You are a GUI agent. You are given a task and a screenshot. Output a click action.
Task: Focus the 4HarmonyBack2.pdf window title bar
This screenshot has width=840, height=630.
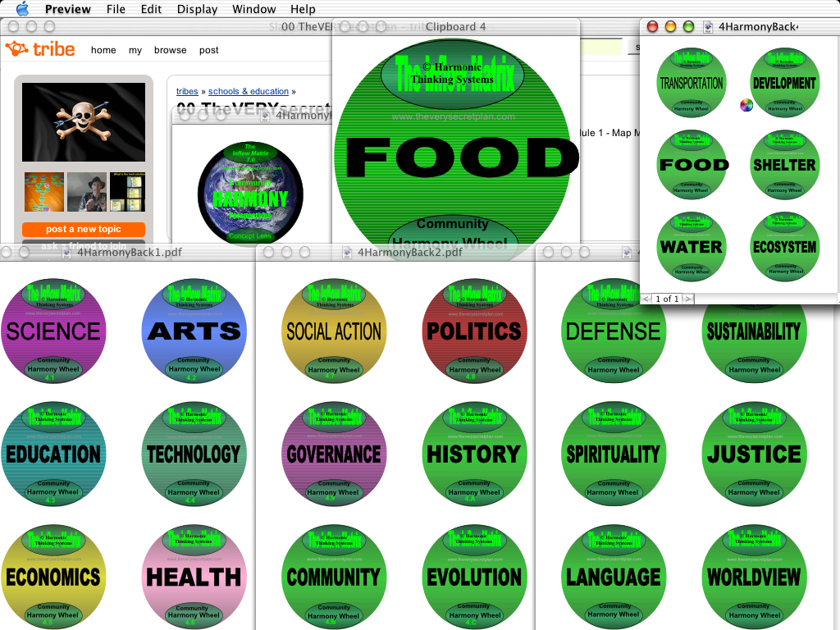tap(395, 253)
